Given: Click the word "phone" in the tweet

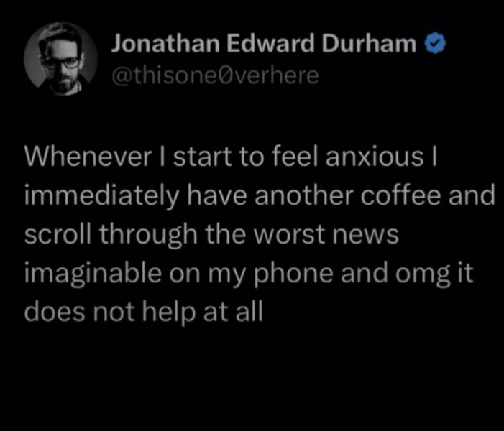Looking at the screenshot, I should (293, 274).
